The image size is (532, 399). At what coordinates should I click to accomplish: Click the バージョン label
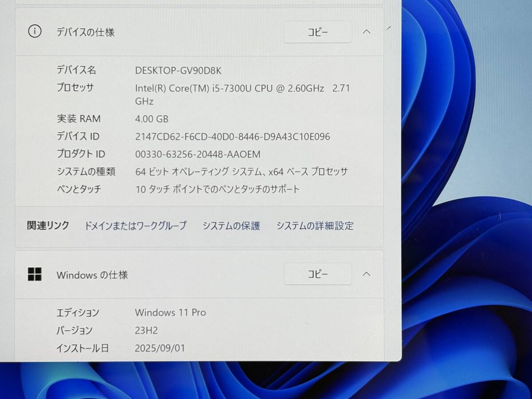click(x=74, y=330)
